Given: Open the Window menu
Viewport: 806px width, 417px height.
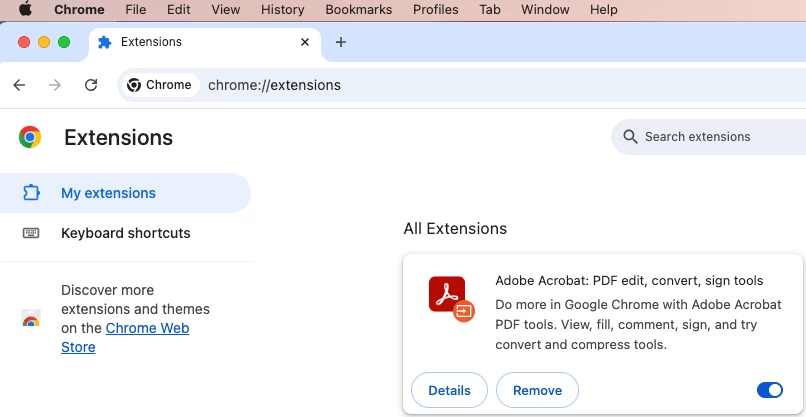Looking at the screenshot, I should coord(545,9).
